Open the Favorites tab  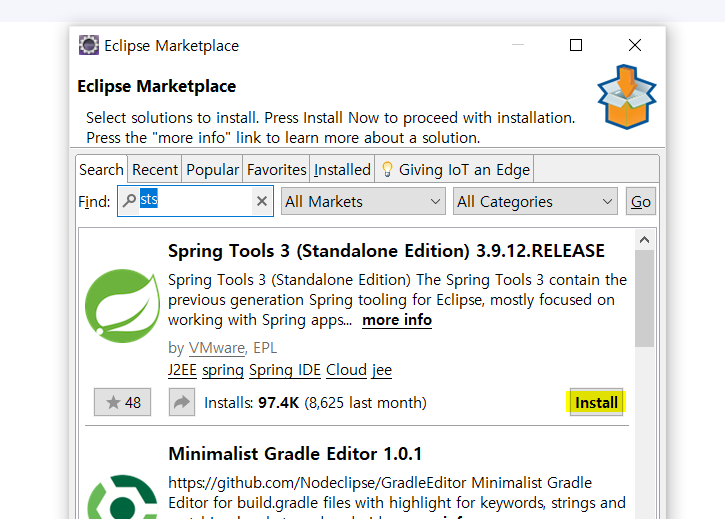(x=276, y=170)
